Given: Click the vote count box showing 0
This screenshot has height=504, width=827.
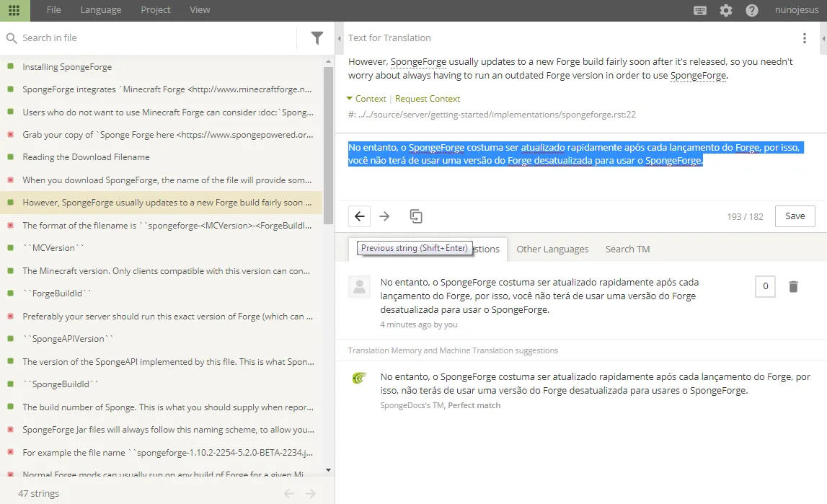Looking at the screenshot, I should pos(765,286).
